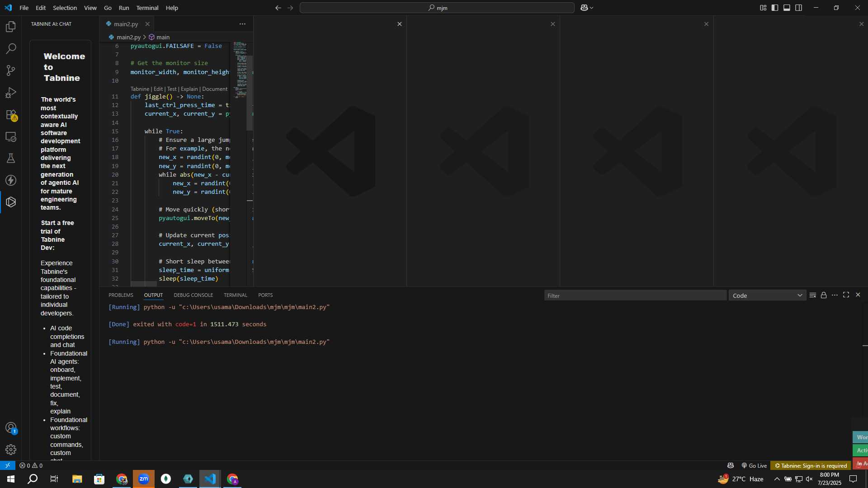Click the editor minimap code overview
Image resolution: width=868 pixels, height=488 pixels.
241,70
